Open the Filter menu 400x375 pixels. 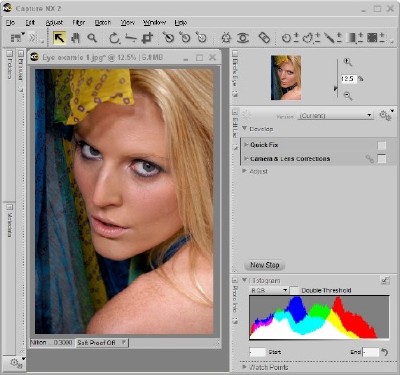[x=79, y=22]
